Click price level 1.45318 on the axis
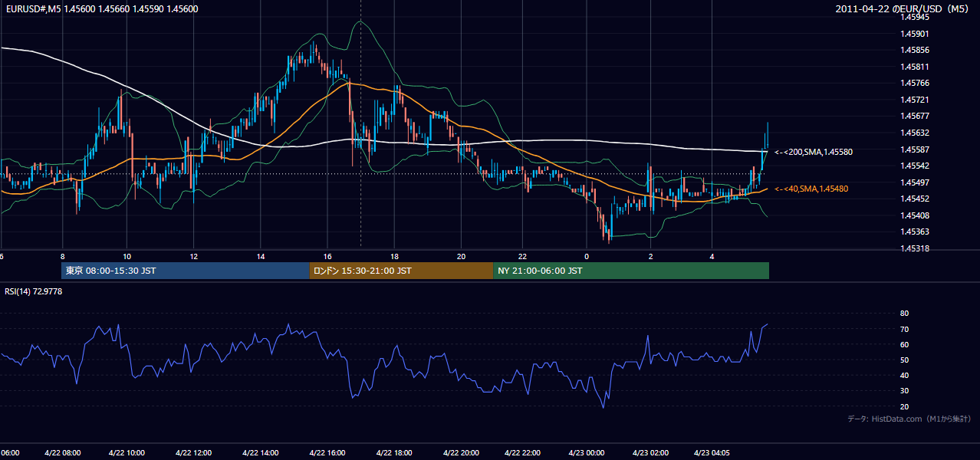The image size is (980, 460). tap(914, 248)
